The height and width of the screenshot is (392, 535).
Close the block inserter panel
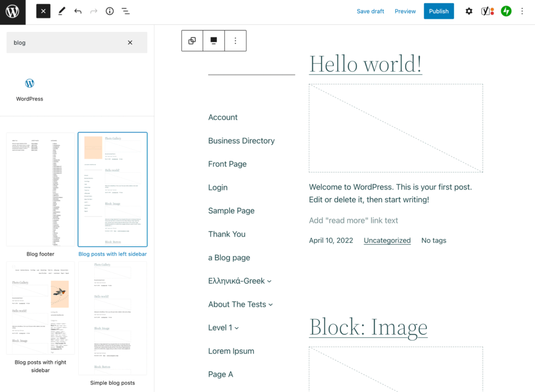(43, 11)
